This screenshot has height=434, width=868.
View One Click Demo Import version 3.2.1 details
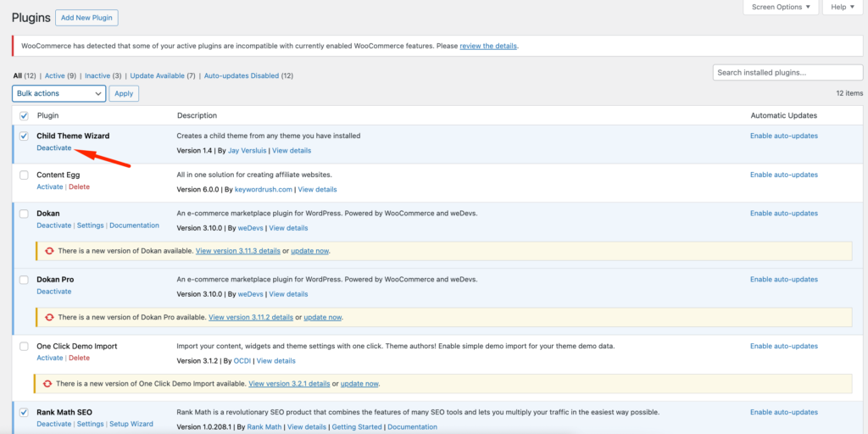[x=290, y=384]
